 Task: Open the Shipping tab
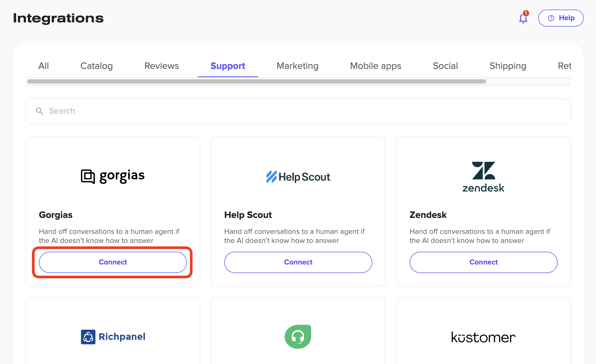508,66
